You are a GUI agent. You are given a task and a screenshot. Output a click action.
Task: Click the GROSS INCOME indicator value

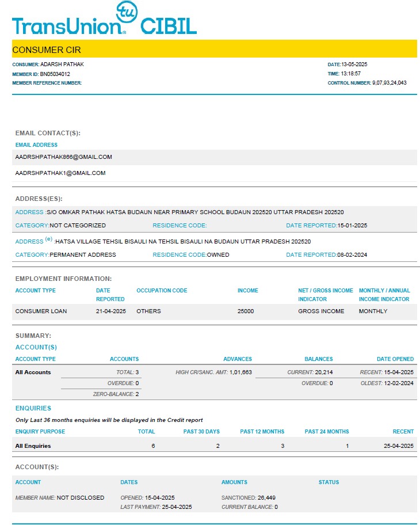321,311
